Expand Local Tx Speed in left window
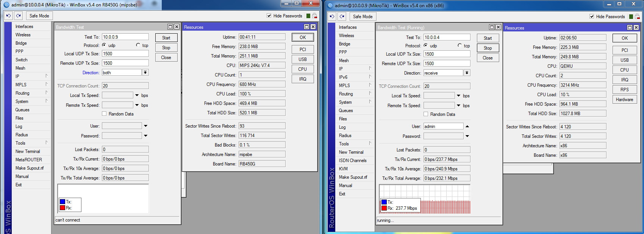Viewport: 644px width, 234px height. point(137,95)
